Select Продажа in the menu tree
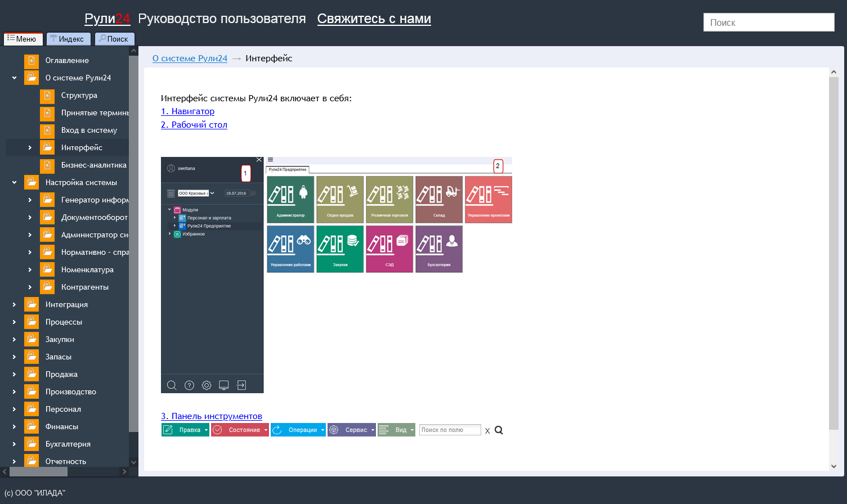Viewport: 847px width, 504px height. tap(61, 374)
